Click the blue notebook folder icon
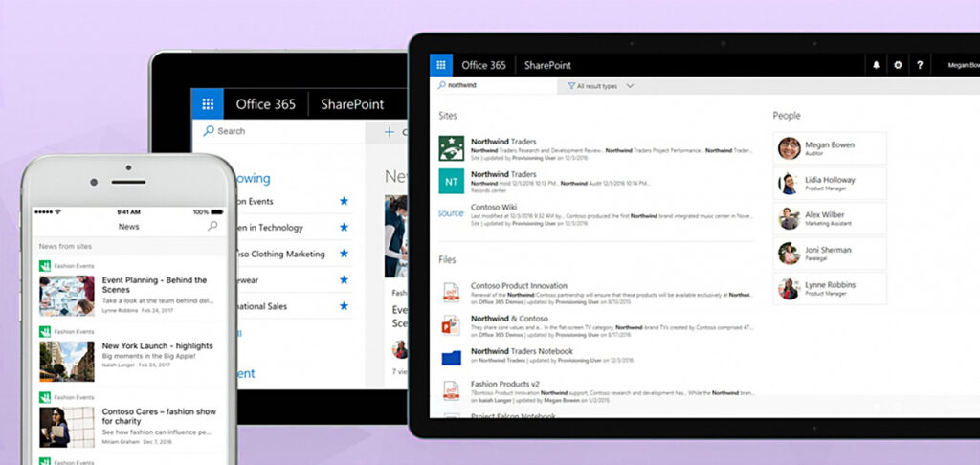This screenshot has height=465, width=980. point(451,358)
